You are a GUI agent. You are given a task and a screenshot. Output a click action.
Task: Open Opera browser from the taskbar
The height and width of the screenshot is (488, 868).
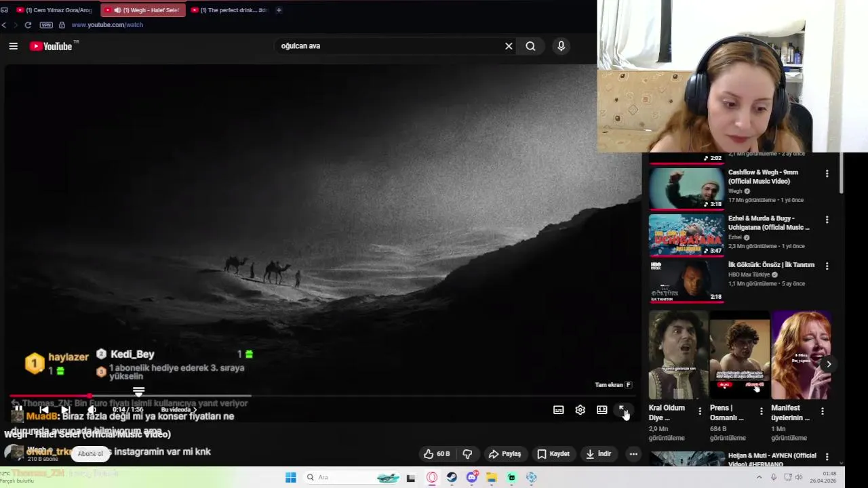point(432,477)
